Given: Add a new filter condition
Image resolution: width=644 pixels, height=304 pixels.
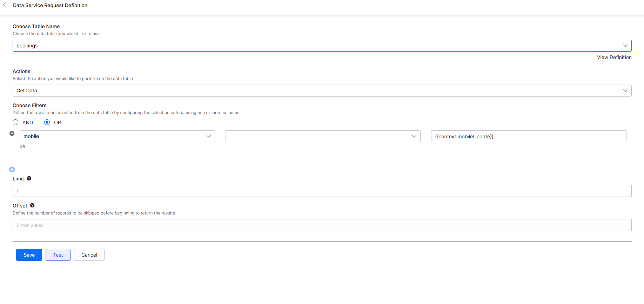Looking at the screenshot, I should pos(12,170).
